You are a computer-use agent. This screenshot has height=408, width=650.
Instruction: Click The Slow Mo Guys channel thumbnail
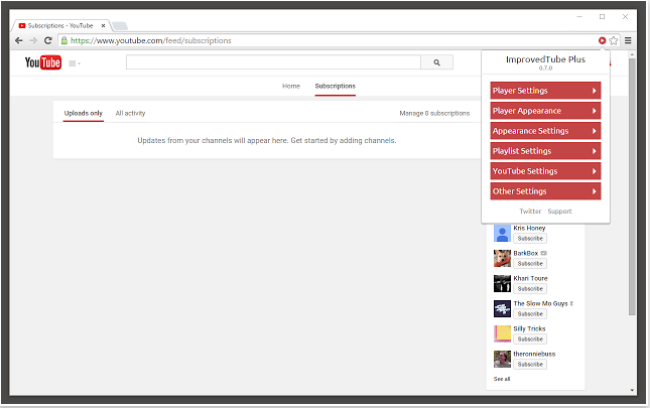click(x=502, y=309)
